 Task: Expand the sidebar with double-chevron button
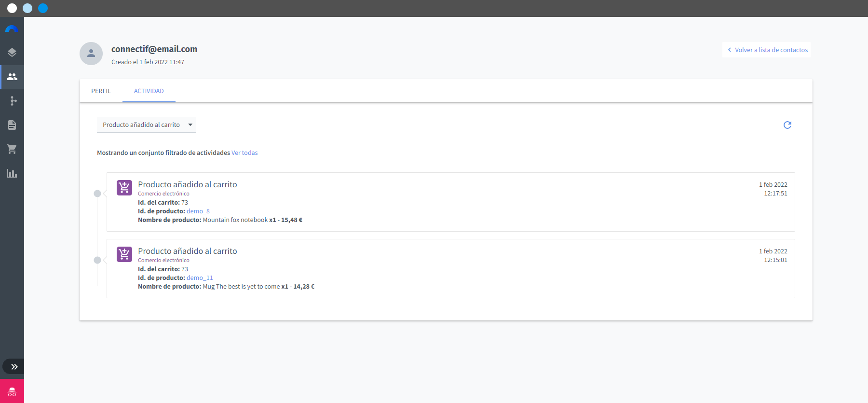pyautogui.click(x=14, y=367)
